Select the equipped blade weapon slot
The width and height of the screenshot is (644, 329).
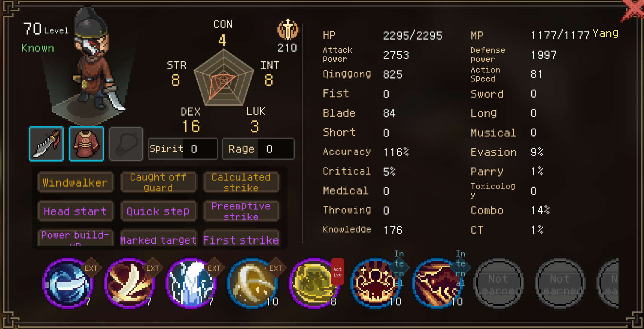click(46, 144)
